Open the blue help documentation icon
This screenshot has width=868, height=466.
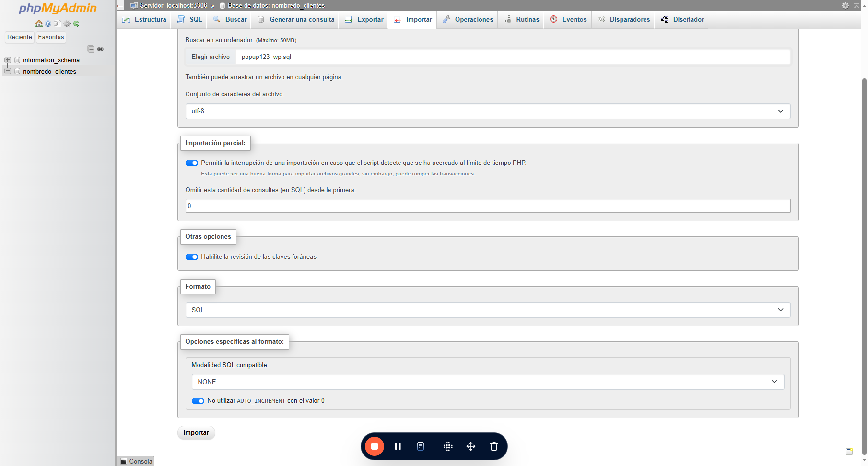point(48,23)
